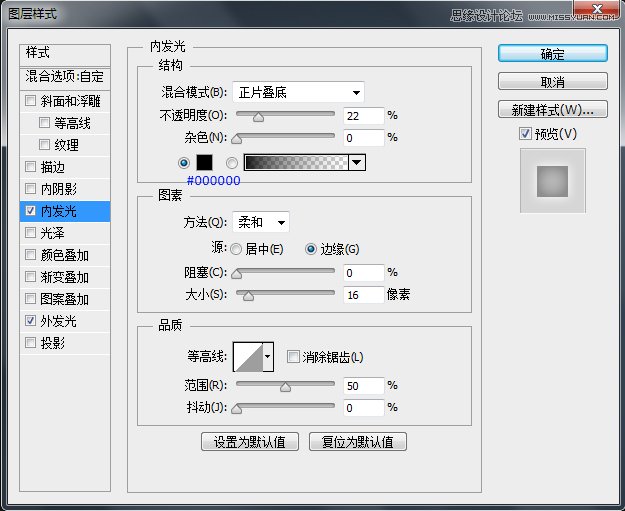The height and width of the screenshot is (511, 625).
Task: Open the 混合模式 blend mode dropdown
Action: (x=298, y=92)
